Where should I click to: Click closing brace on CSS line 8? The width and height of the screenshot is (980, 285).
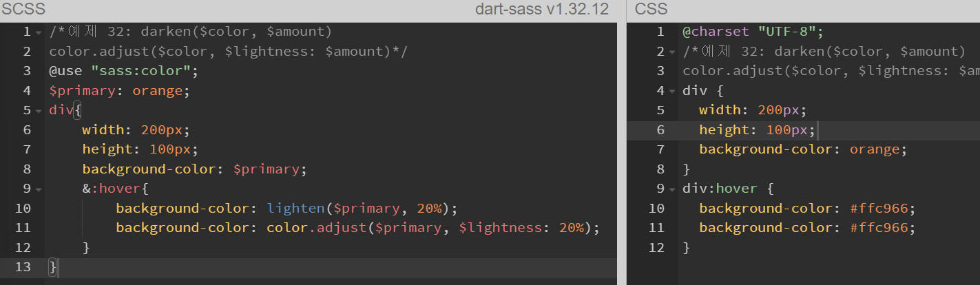(x=687, y=169)
